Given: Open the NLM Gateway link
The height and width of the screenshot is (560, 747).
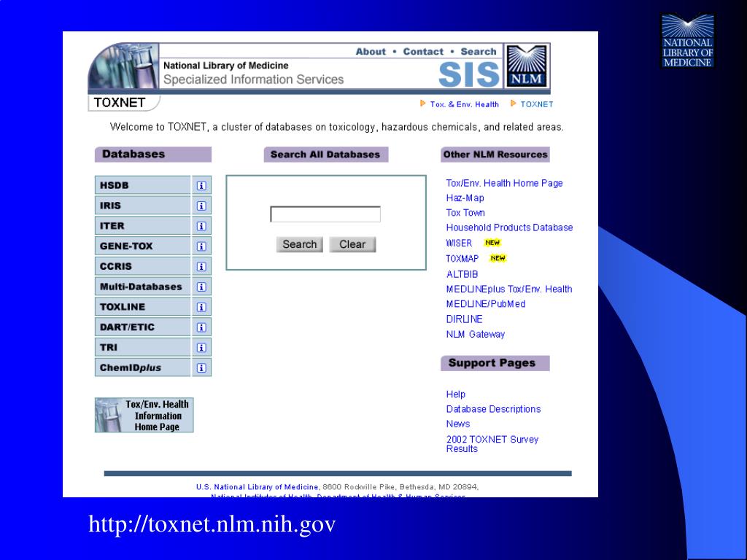Looking at the screenshot, I should [476, 334].
